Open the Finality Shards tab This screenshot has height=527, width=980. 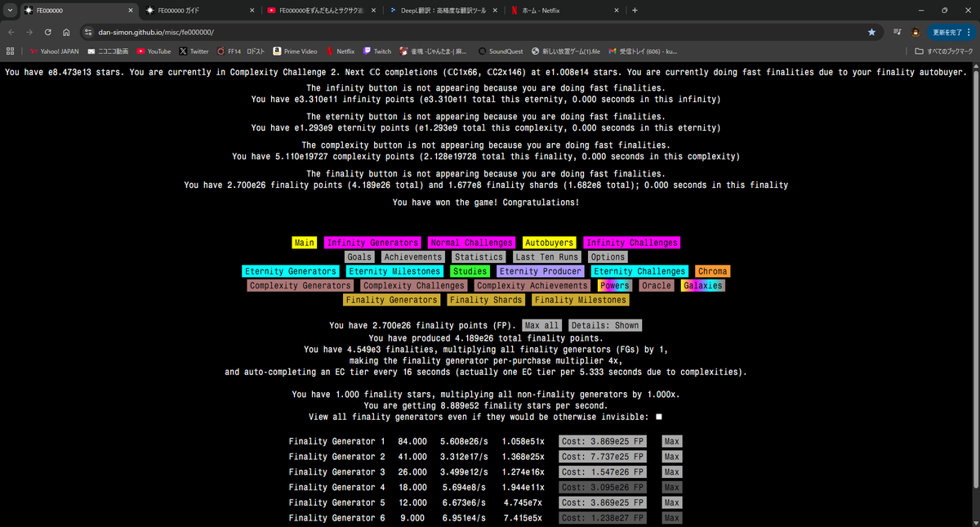(x=487, y=300)
